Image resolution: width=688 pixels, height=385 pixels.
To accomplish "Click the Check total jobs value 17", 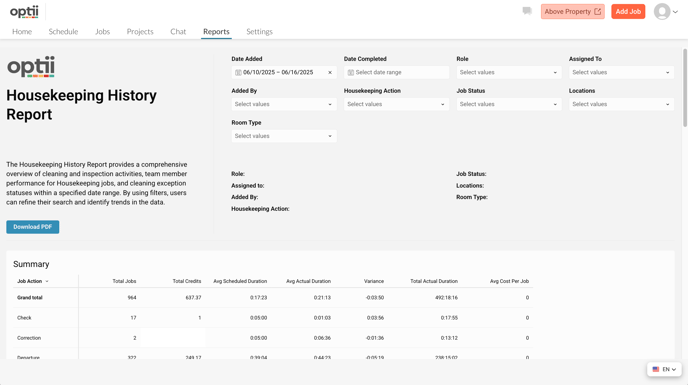I will pos(133,318).
